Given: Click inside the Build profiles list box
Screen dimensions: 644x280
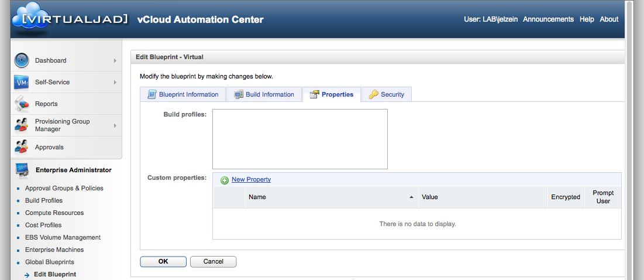Looking at the screenshot, I should [x=299, y=139].
